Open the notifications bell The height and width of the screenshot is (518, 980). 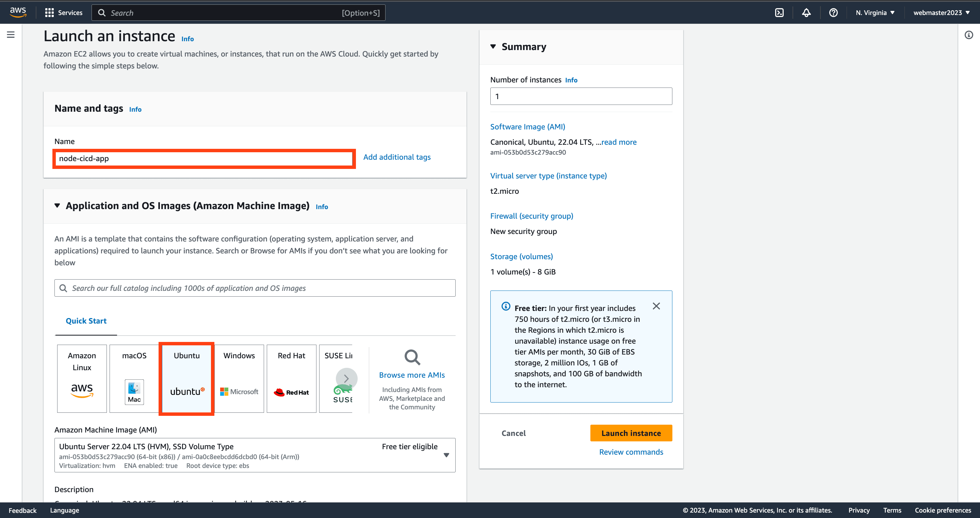point(806,13)
